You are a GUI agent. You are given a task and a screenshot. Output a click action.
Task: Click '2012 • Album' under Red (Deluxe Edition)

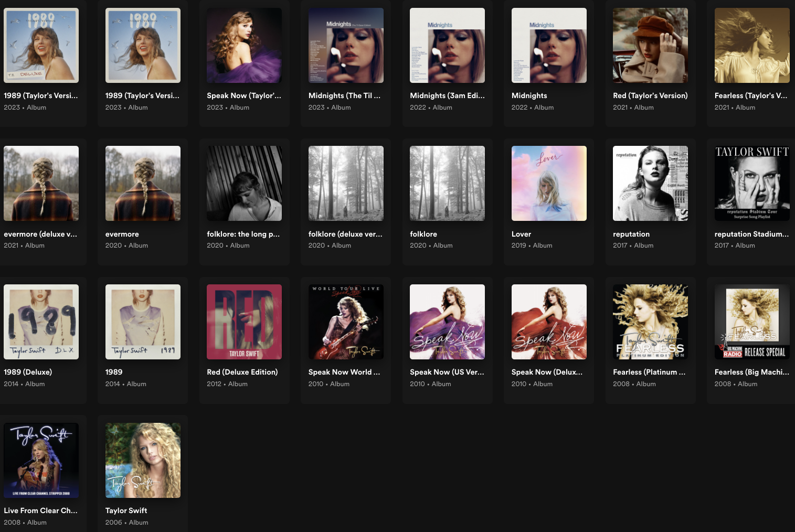227,384
